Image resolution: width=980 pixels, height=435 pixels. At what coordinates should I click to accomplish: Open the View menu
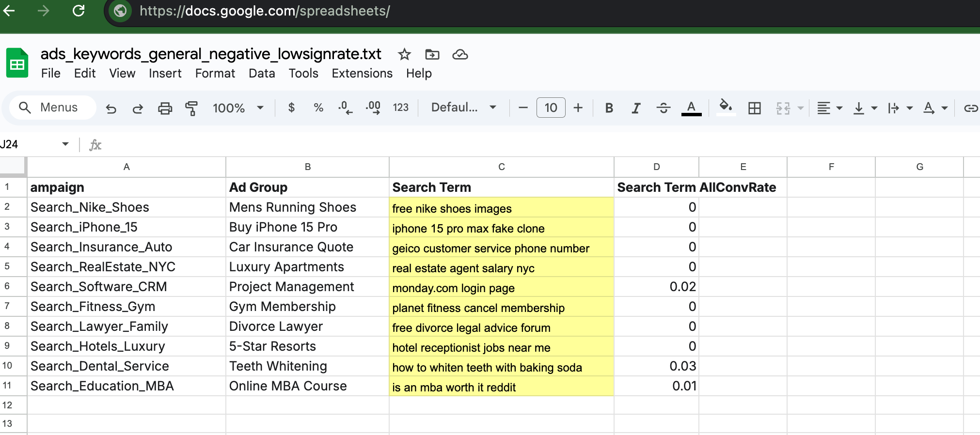[122, 73]
